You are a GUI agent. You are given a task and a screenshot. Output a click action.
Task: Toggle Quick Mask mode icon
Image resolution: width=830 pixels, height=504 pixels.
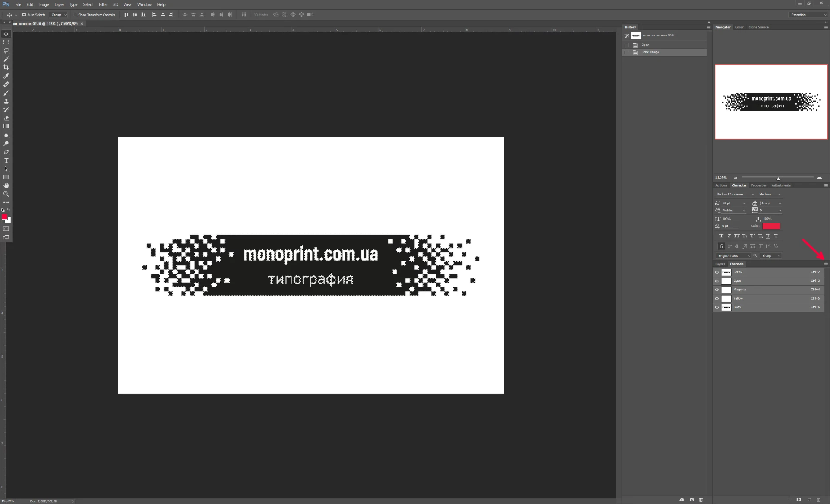pyautogui.click(x=6, y=229)
